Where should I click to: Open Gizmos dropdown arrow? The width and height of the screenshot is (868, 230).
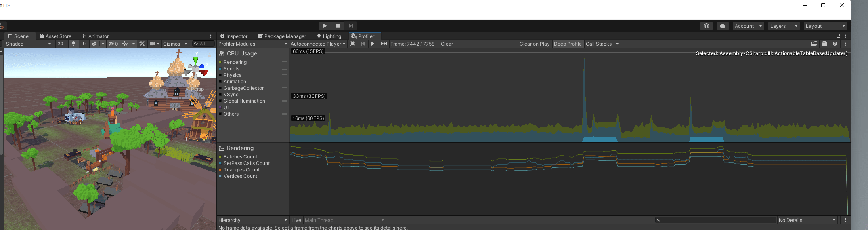click(x=186, y=44)
